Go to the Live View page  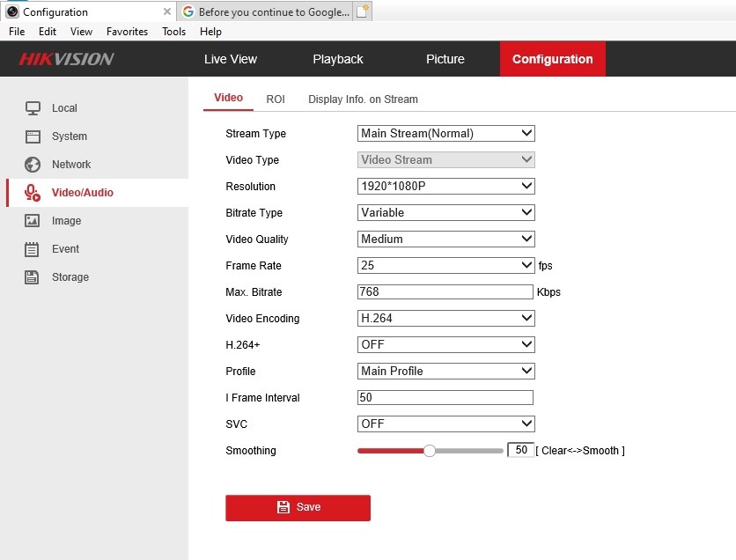tap(231, 59)
